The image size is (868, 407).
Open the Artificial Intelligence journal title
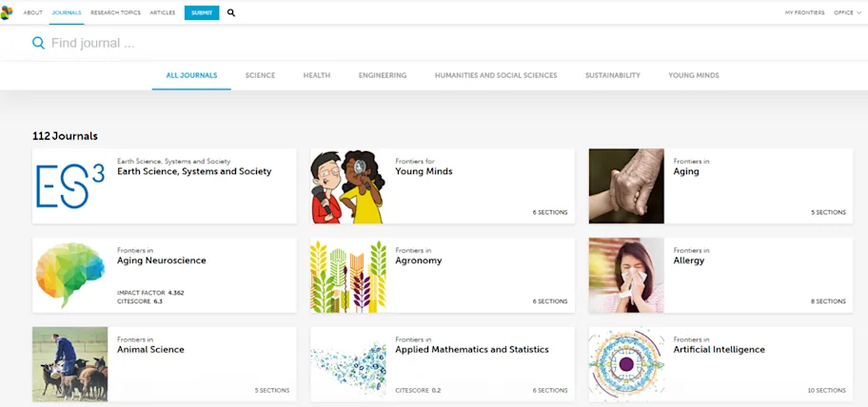[x=720, y=350]
